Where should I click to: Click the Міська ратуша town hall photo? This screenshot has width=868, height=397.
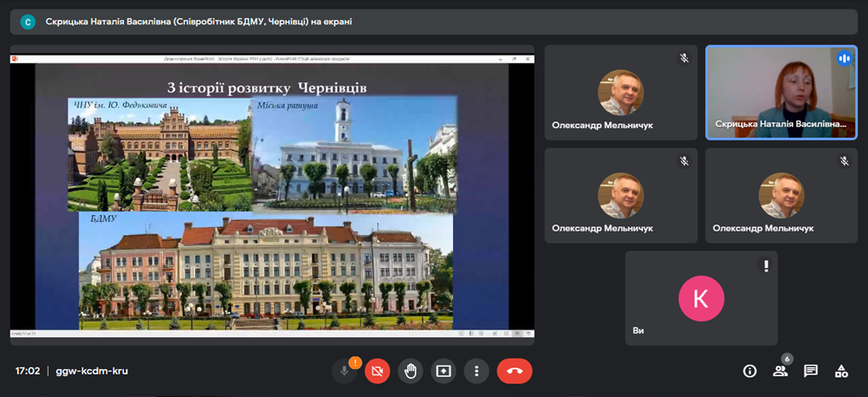(x=354, y=154)
